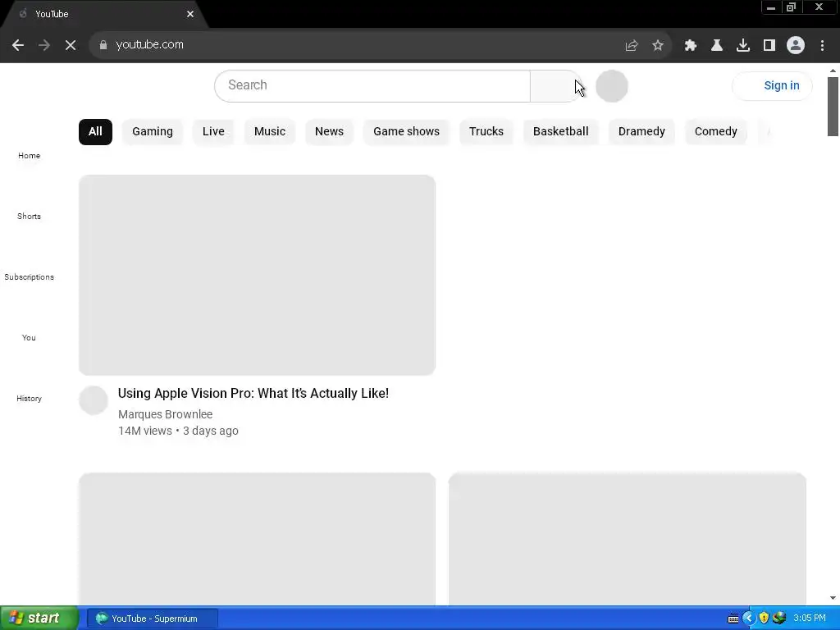Select the Trucks filter chip
The height and width of the screenshot is (630, 840).
(x=486, y=132)
